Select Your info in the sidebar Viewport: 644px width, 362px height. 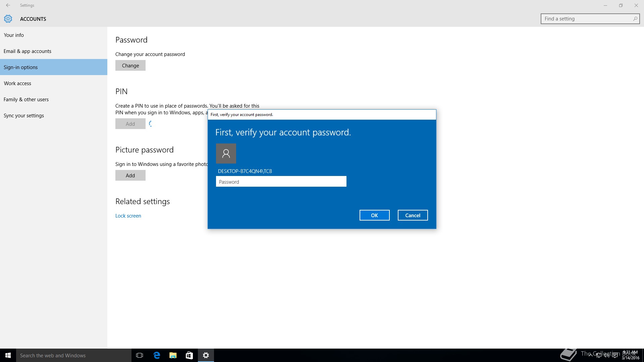pos(14,35)
